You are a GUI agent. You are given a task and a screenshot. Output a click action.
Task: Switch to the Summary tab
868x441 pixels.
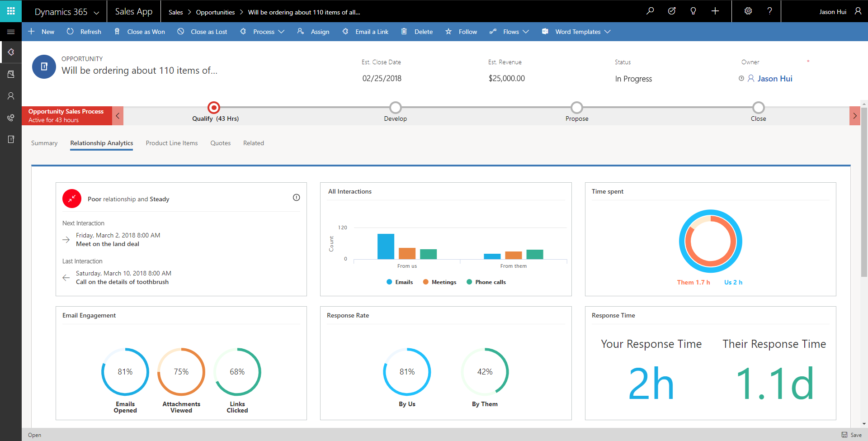44,143
